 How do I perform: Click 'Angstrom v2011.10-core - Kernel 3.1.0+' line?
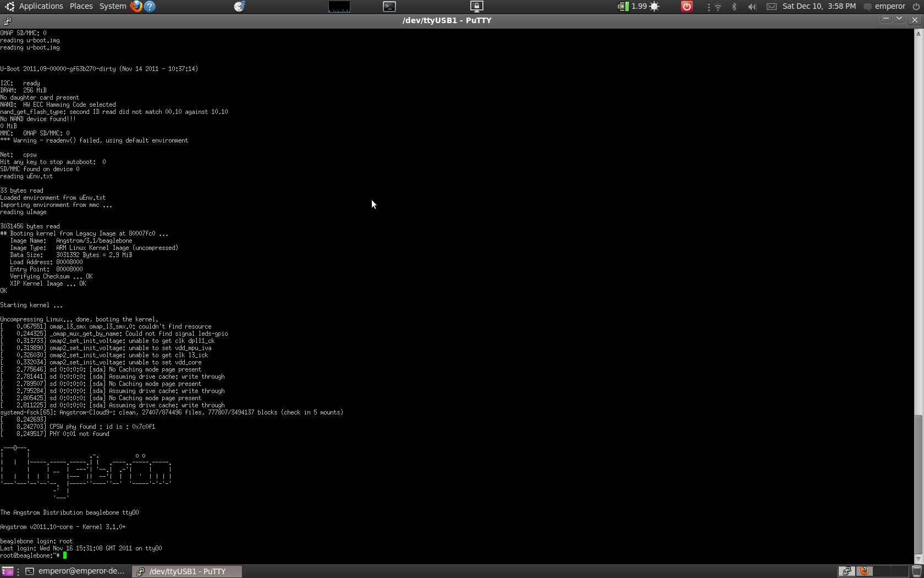[x=63, y=527]
